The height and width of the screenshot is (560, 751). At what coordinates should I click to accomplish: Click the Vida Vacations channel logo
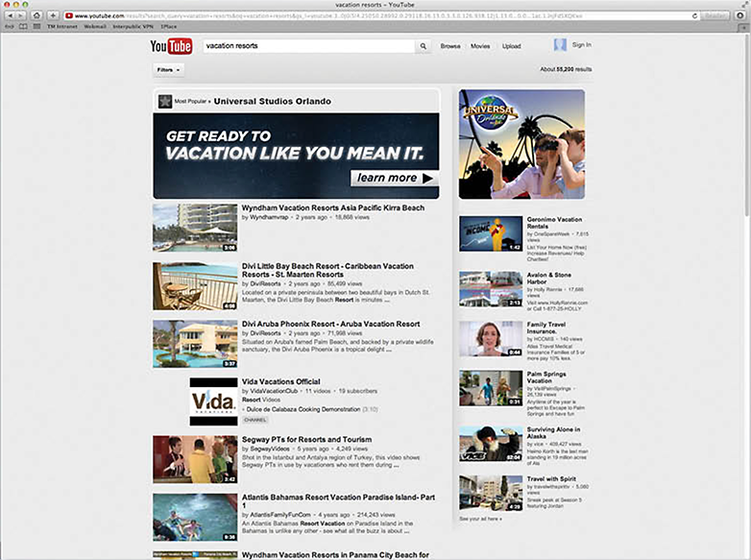click(212, 402)
